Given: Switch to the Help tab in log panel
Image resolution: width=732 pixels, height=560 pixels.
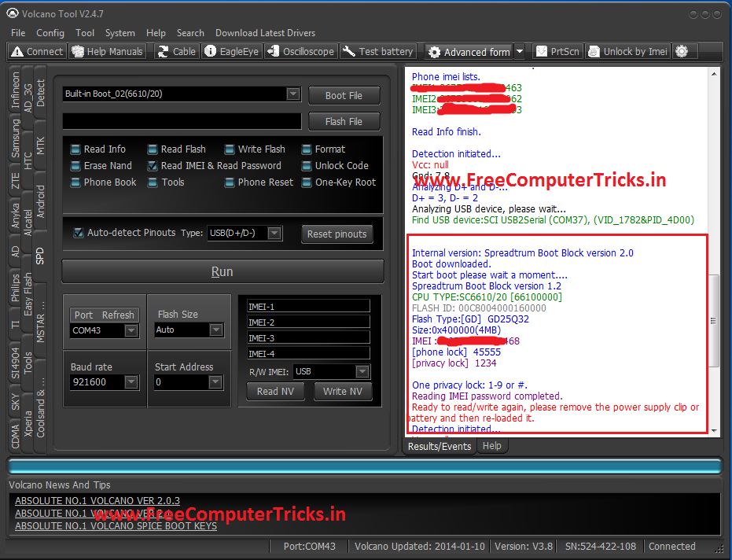Looking at the screenshot, I should [x=491, y=446].
